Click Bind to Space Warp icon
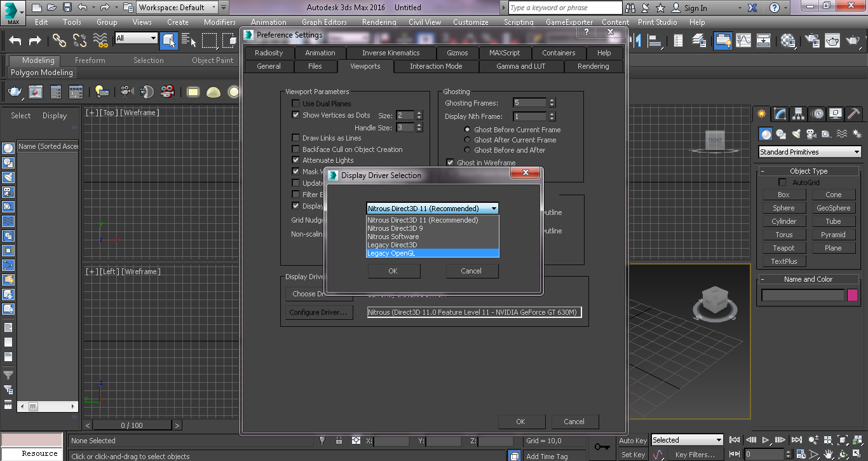This screenshot has width=868, height=461. (100, 41)
